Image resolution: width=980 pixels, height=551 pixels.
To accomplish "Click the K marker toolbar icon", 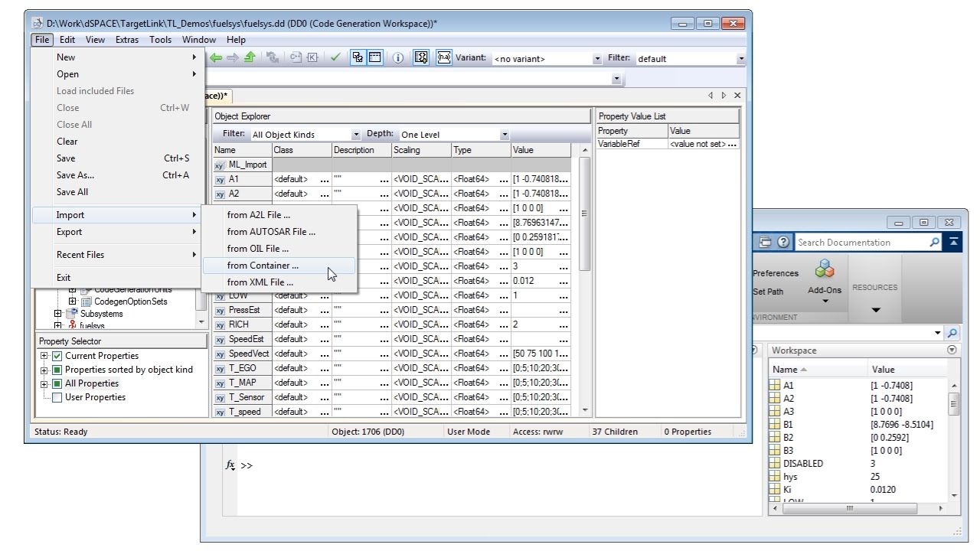I will click(312, 57).
